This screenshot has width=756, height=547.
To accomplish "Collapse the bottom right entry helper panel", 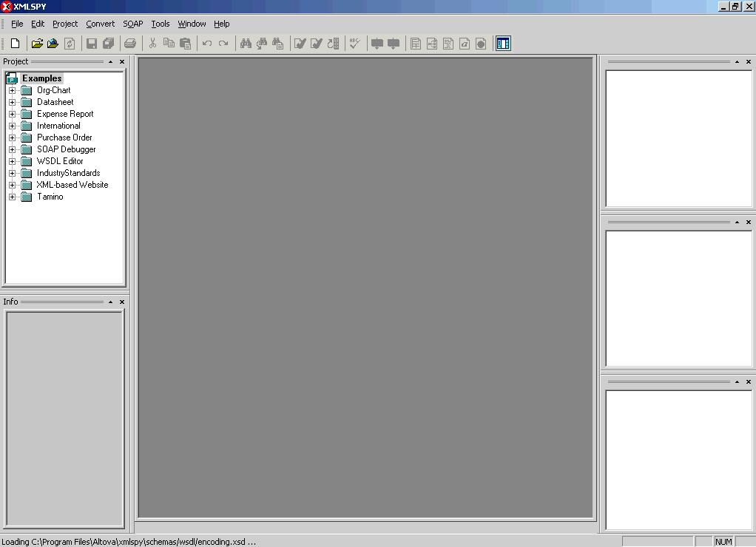I will click(x=737, y=381).
